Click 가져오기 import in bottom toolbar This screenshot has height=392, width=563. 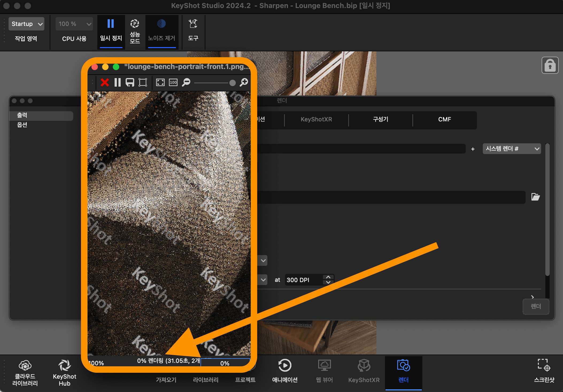point(166,380)
